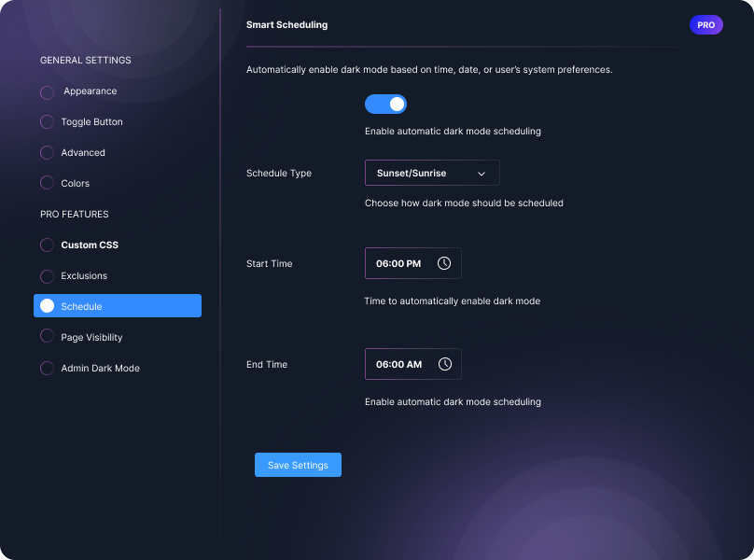754x560 pixels.
Task: Click the Save Settings button
Action: (x=298, y=465)
